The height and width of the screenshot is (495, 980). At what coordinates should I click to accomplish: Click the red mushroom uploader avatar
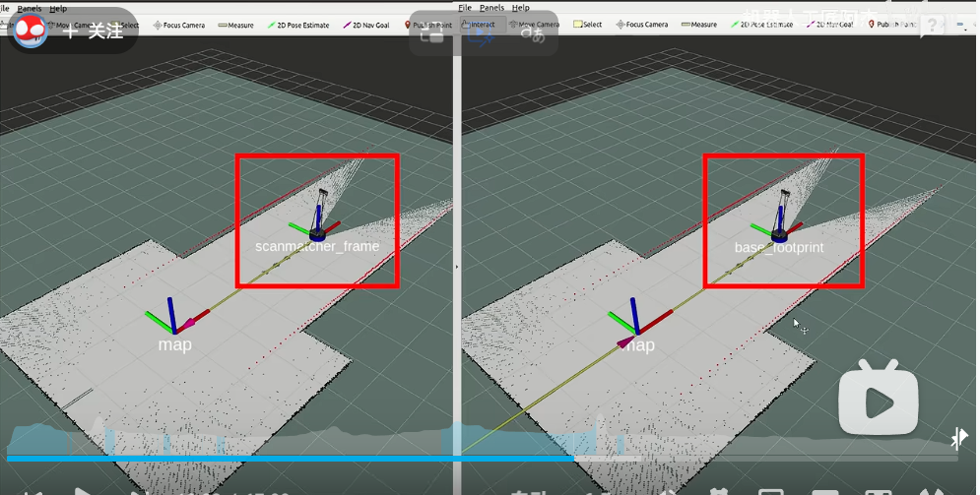click(30, 30)
